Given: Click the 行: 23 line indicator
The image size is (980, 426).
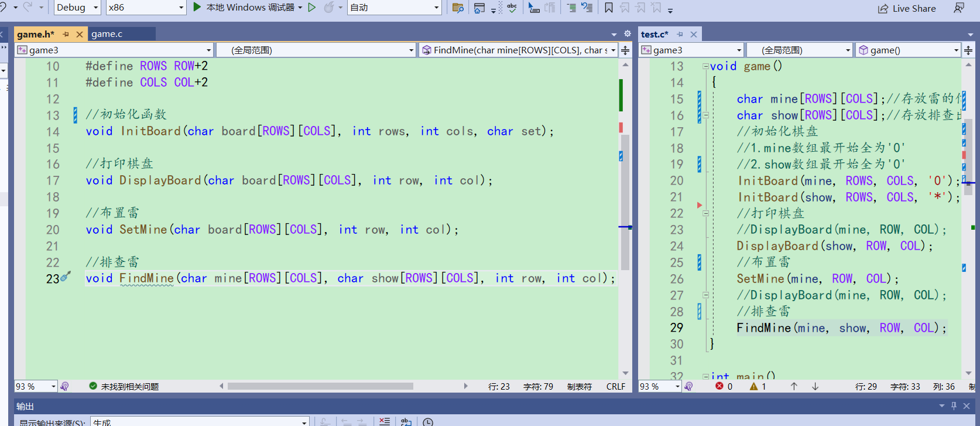Looking at the screenshot, I should (499, 387).
